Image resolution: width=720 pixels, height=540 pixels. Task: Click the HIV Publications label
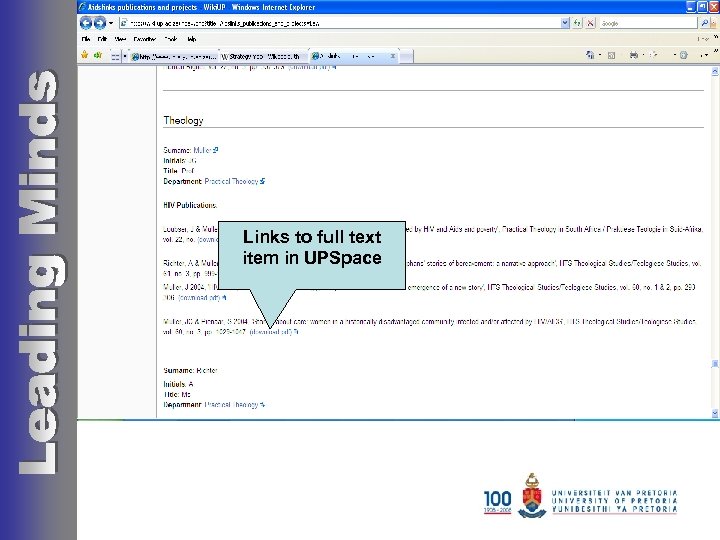pos(190,205)
